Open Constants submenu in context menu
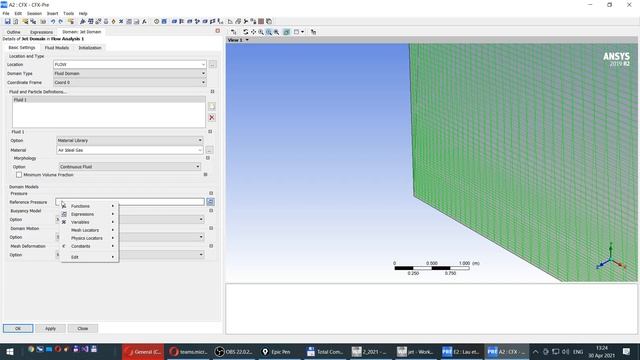 pos(89,246)
